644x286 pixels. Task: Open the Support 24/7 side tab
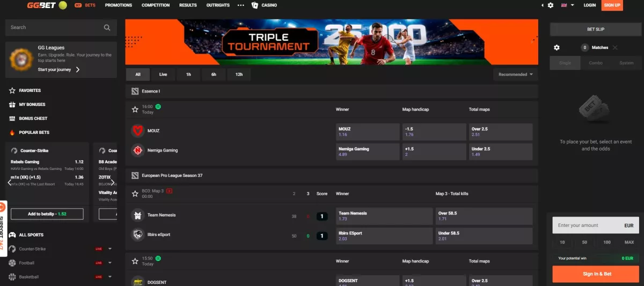click(x=3, y=228)
